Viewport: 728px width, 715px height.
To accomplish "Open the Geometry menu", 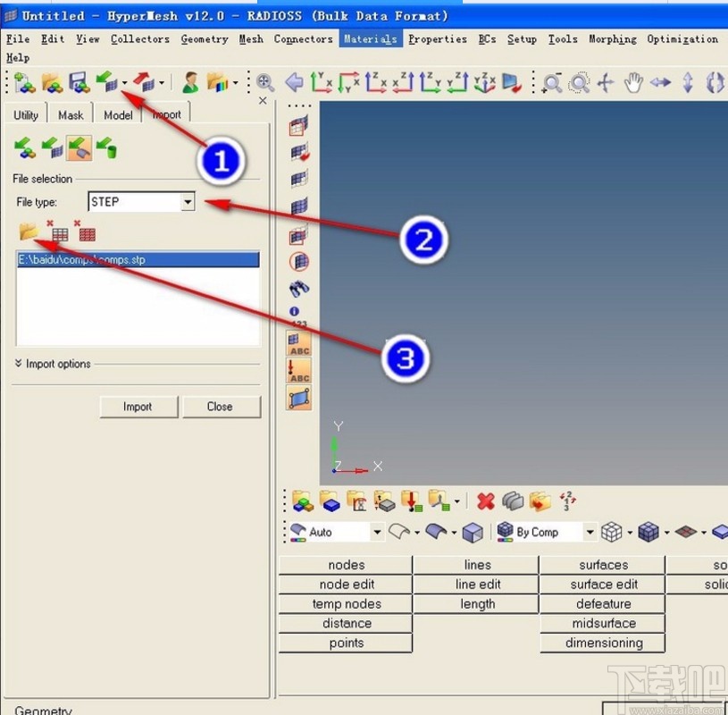I will [x=205, y=39].
